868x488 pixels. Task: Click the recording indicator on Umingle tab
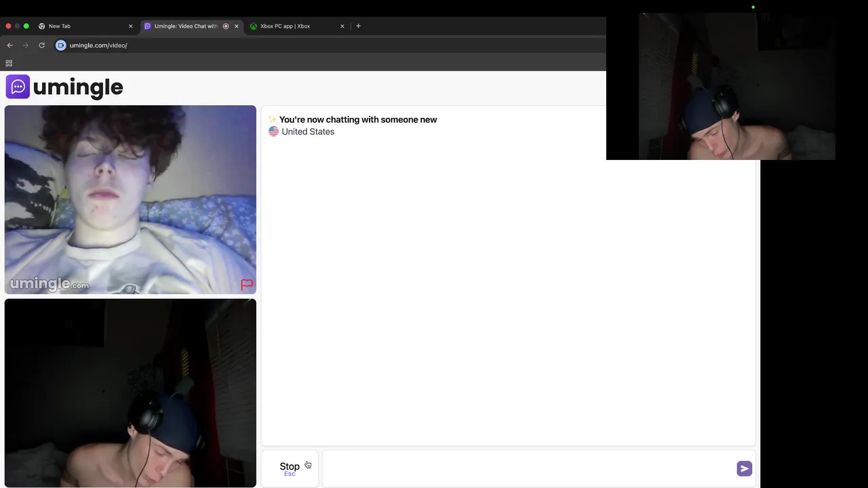226,26
